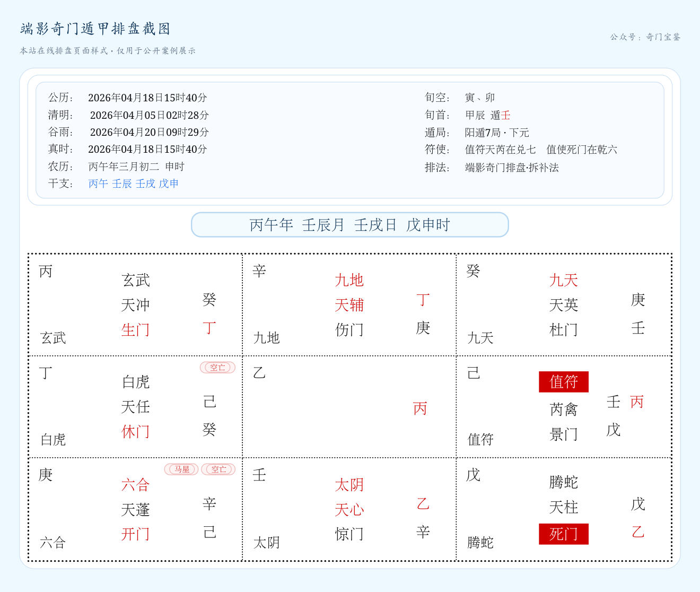Click the page title 端影奇门遁甲排盘截图
Image resolution: width=700 pixels, height=592 pixels.
(x=95, y=29)
